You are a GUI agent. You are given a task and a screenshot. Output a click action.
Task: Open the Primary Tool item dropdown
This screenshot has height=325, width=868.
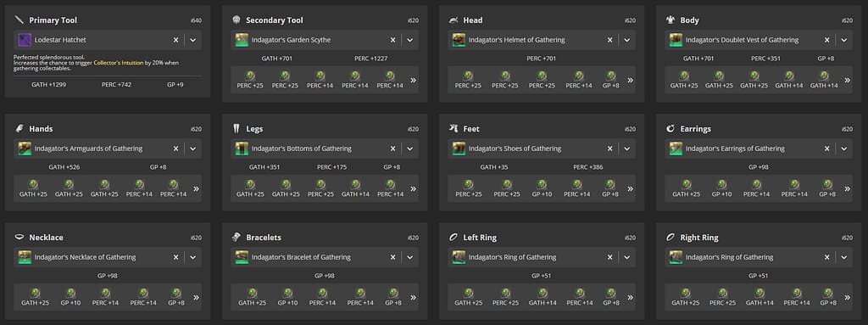point(192,40)
